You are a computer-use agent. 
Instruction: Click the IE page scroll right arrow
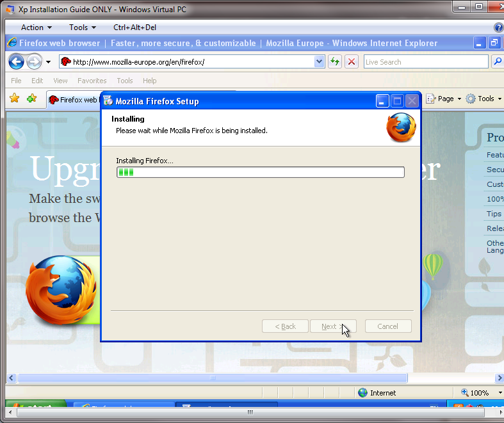coord(499,378)
